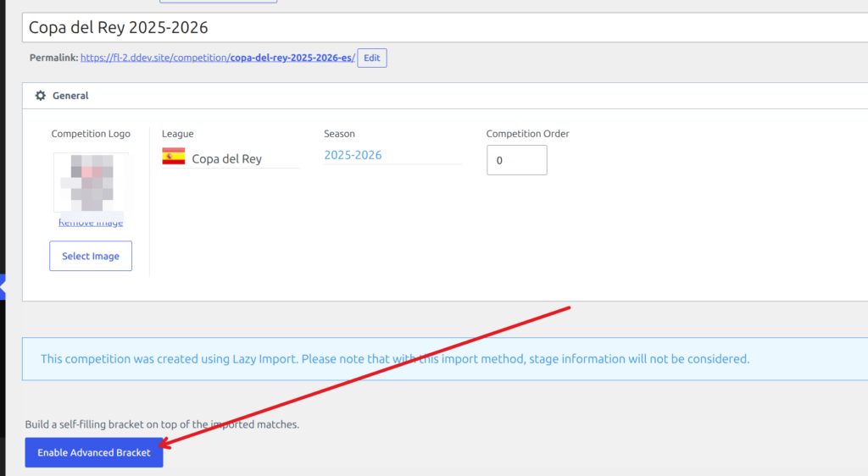Click the Lazy Import notice banner
Screen dimensions: 868x476
point(445,359)
